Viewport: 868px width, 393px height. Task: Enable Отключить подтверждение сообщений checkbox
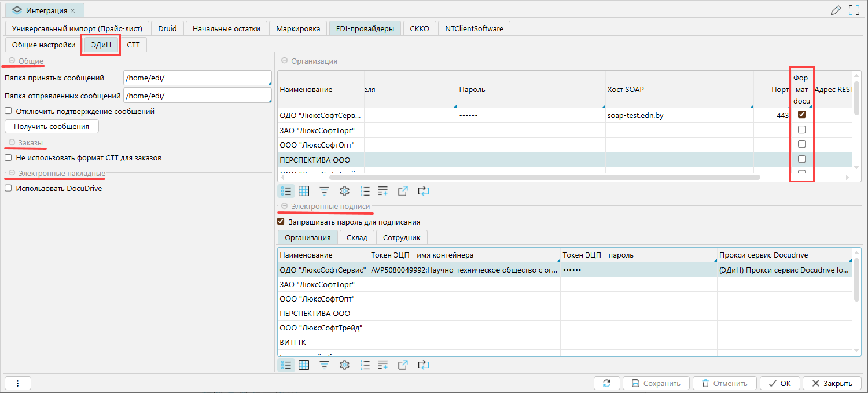tap(8, 111)
